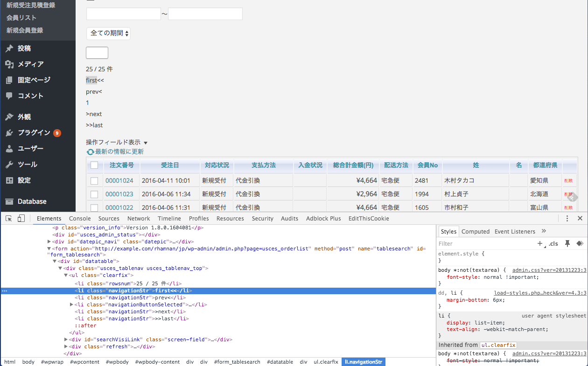The width and height of the screenshot is (588, 366).
Task: Open 新規会員登録 in the sidebar submenu
Action: point(25,30)
